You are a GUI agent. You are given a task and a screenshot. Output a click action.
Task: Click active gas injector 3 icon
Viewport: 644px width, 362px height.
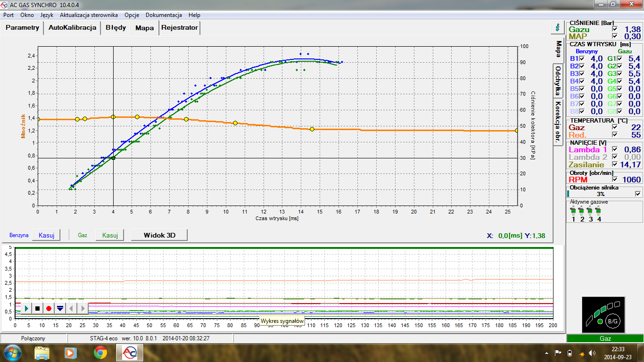[590, 210]
